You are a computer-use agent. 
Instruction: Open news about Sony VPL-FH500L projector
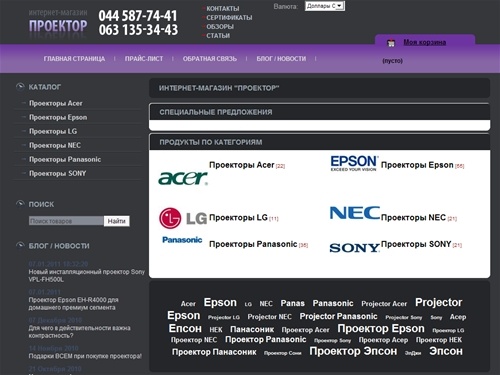tap(87, 276)
